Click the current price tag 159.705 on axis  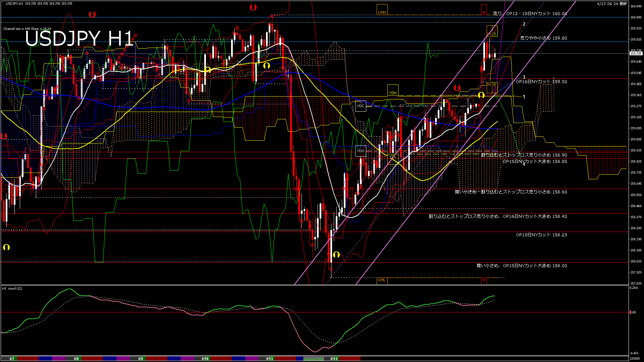tap(636, 54)
